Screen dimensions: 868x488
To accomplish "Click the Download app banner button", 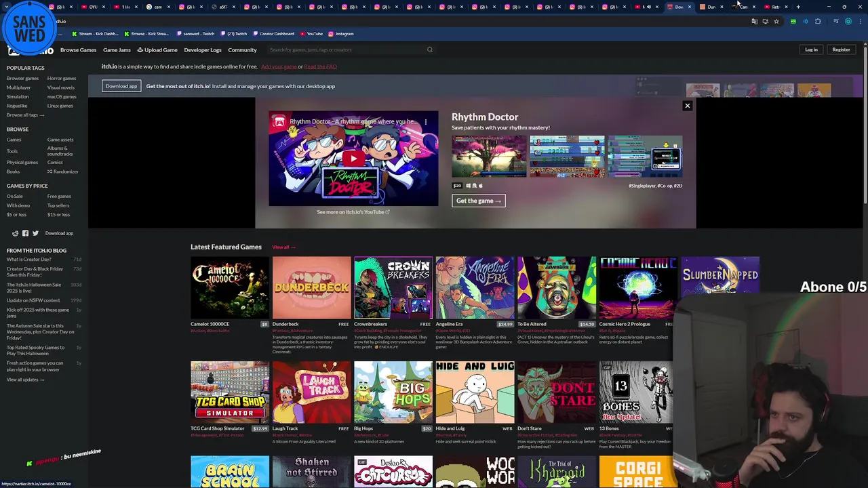I will pos(121,86).
